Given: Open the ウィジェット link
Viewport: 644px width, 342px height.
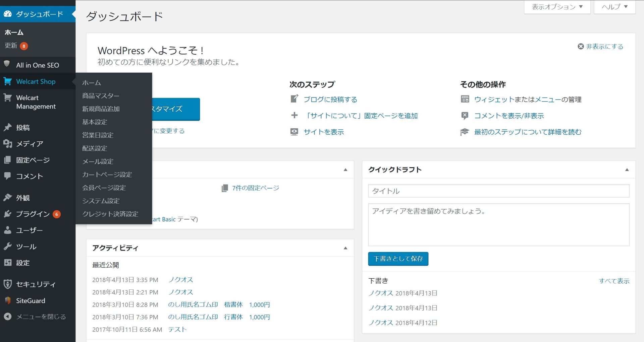Looking at the screenshot, I should [494, 99].
